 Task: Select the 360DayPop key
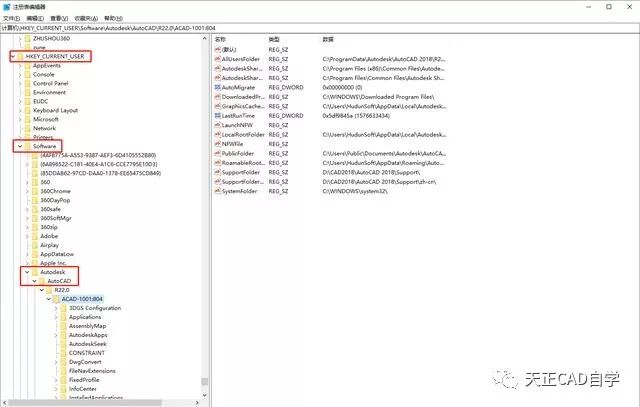(55, 200)
